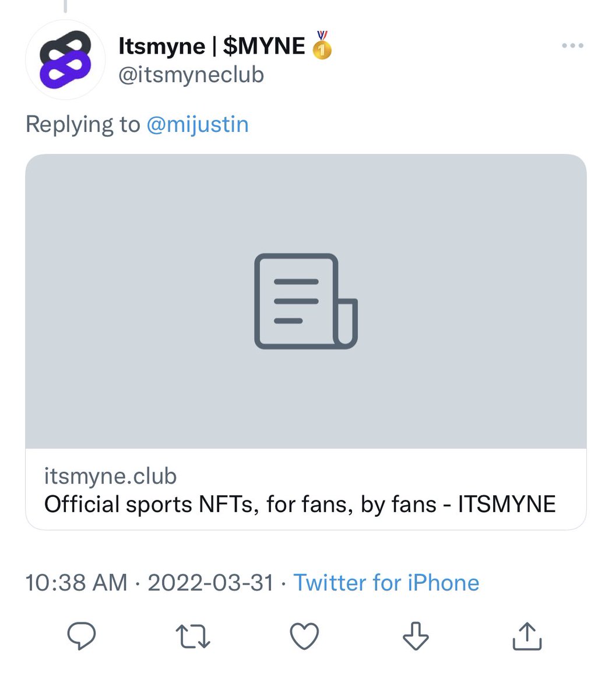Open the share sheet via upload icon
This screenshot has width=612, height=700.
(x=527, y=636)
